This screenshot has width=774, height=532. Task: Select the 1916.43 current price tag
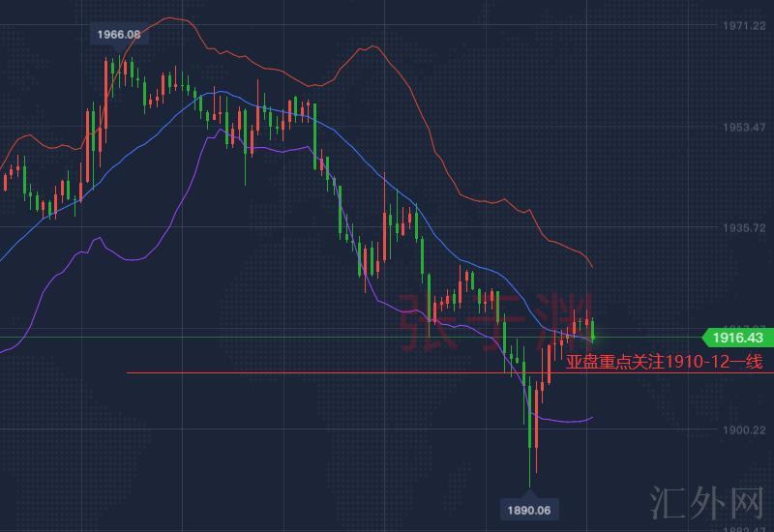pos(737,338)
